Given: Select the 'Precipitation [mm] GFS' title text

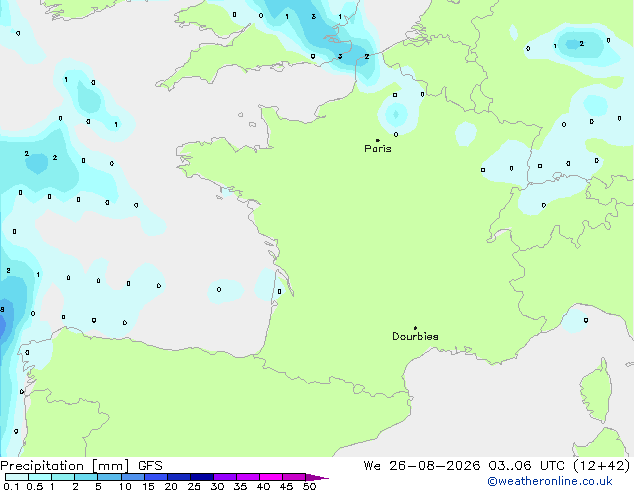Looking at the screenshot, I should (x=81, y=466).
